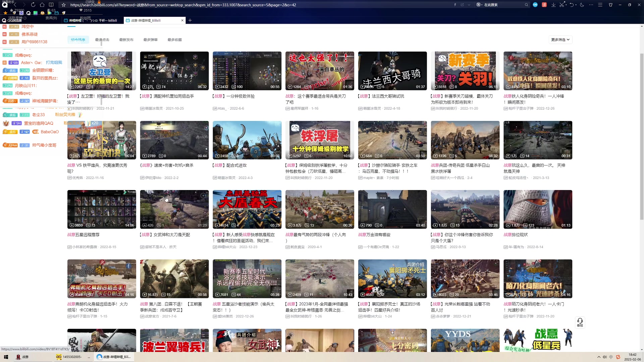
Task: Open the 新赛季 关羽 video thumbnail
Action: point(465,71)
